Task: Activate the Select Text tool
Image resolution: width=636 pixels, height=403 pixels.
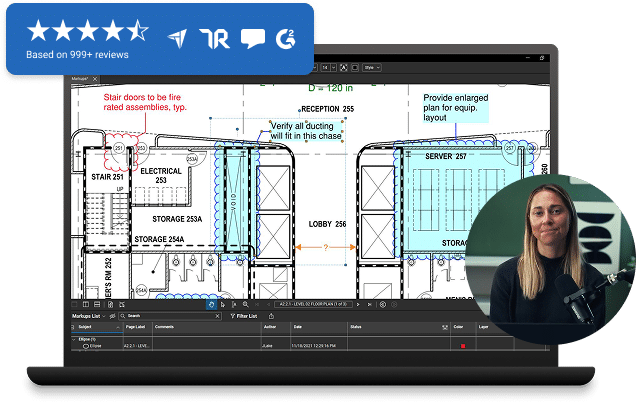Action: 234,304
